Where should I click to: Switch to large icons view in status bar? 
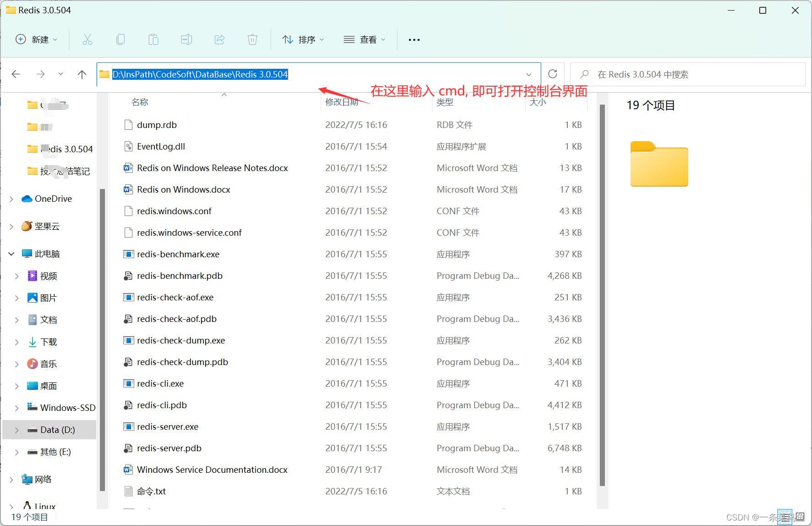[800, 517]
